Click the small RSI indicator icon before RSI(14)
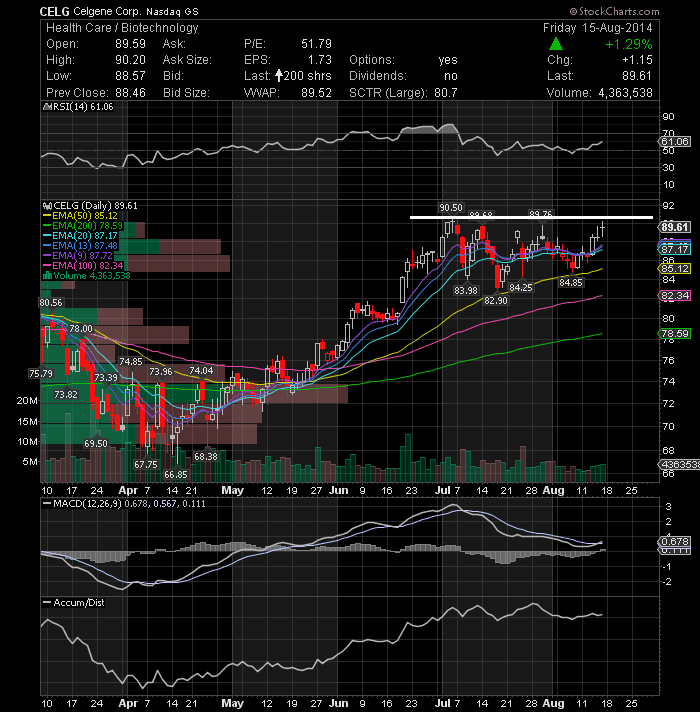This screenshot has width=700, height=712. coord(47,107)
